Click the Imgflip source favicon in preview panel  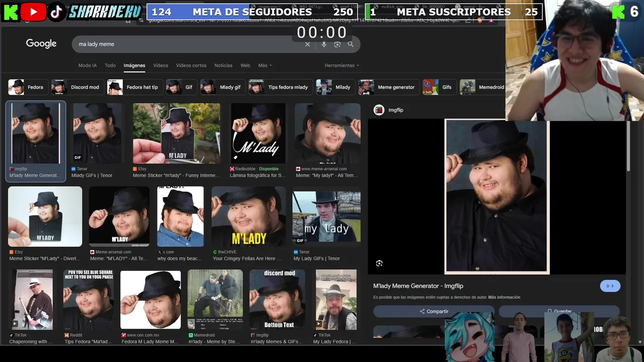[379, 110]
